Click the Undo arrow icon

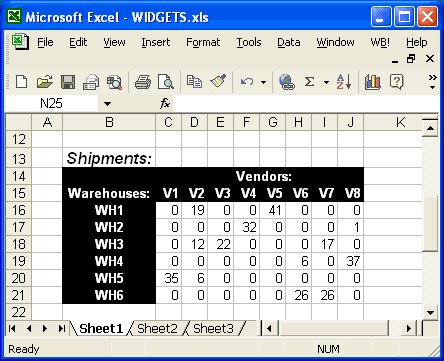(x=247, y=82)
